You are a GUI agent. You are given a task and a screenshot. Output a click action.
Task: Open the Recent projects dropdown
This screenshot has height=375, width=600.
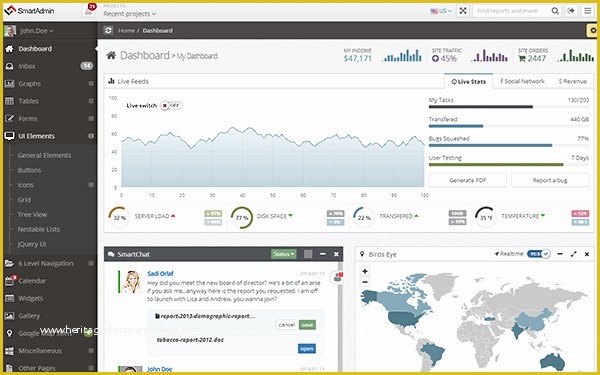tap(129, 14)
